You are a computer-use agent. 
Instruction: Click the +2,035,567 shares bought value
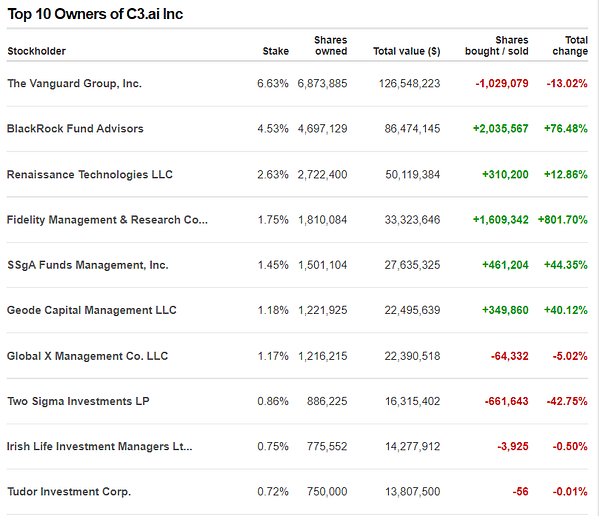click(501, 129)
